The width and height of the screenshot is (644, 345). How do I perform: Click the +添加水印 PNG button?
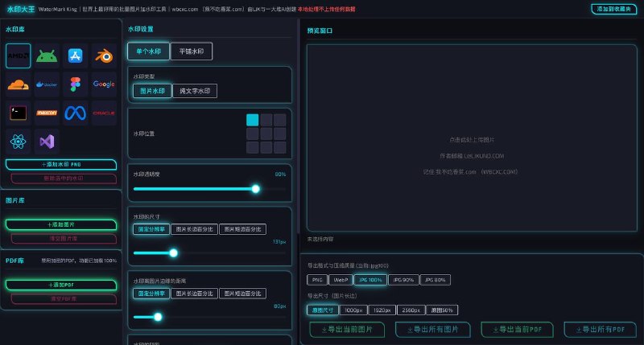(61, 165)
